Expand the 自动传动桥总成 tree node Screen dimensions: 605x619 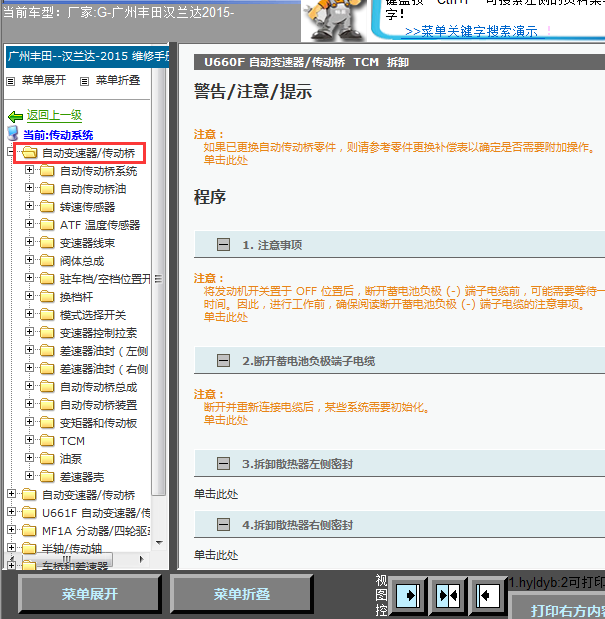pyautogui.click(x=29, y=386)
